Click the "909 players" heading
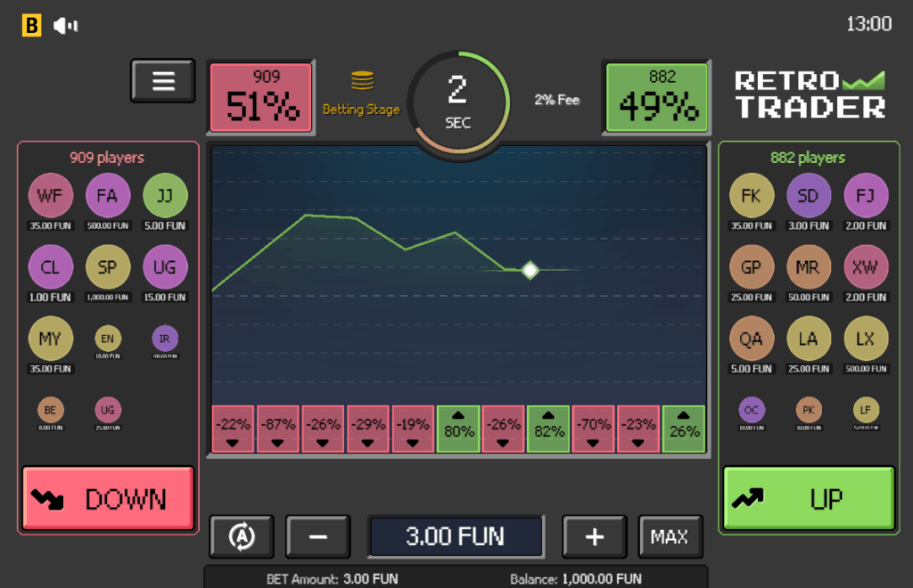 tap(107, 158)
